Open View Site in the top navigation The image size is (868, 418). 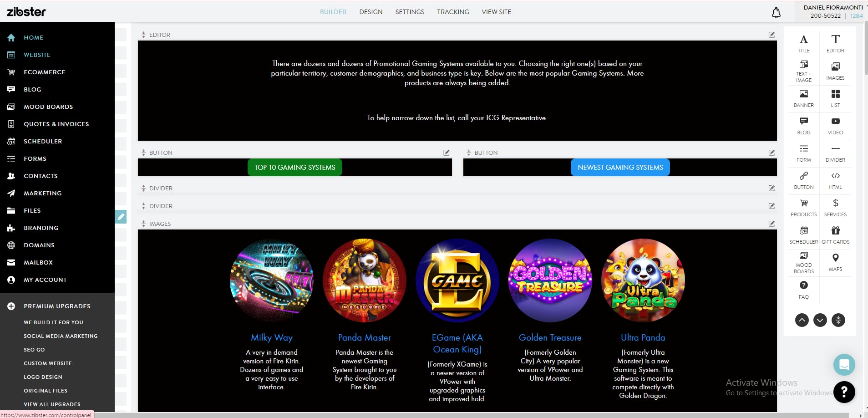click(497, 12)
